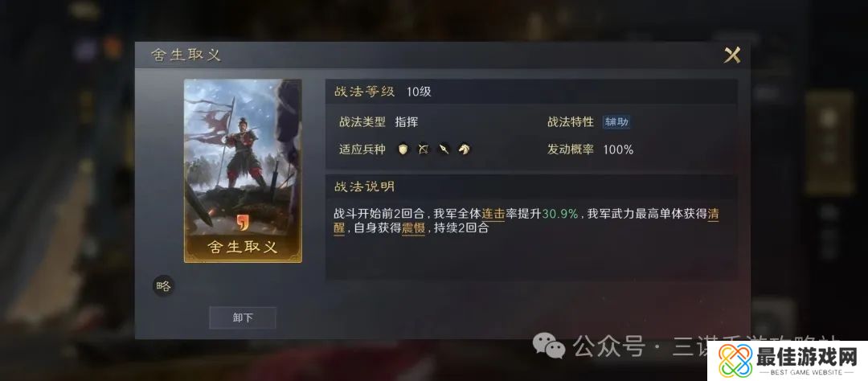Open the 清醒 keyword link
The image size is (868, 381).
tap(714, 215)
